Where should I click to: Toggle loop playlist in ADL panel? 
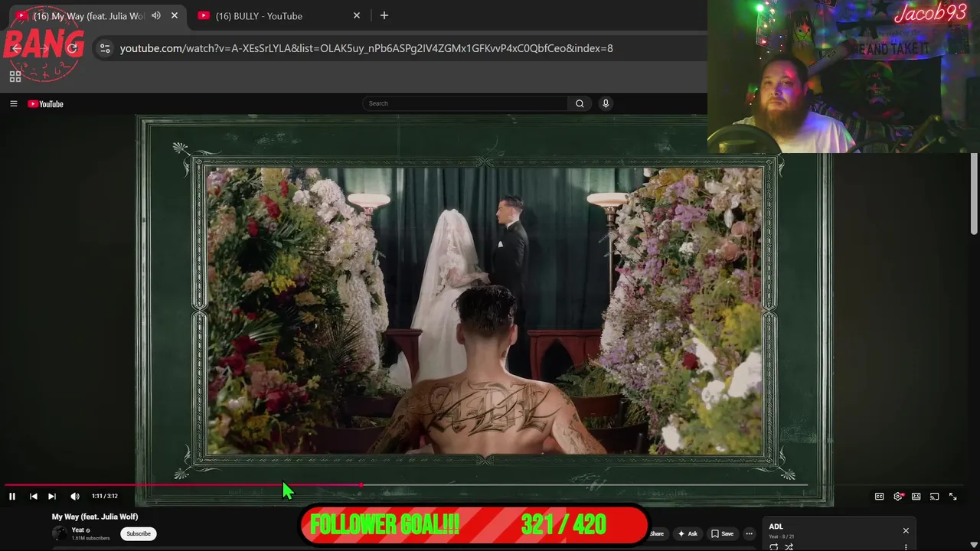tap(773, 546)
